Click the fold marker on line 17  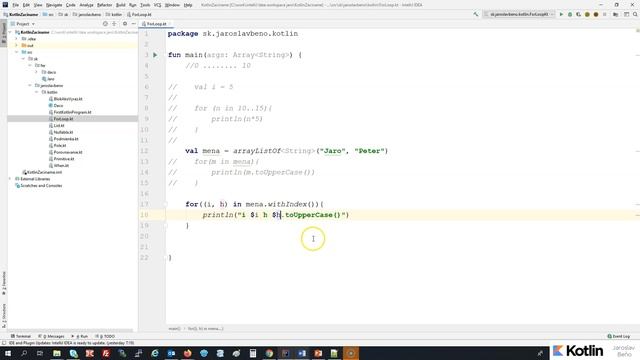166,204
